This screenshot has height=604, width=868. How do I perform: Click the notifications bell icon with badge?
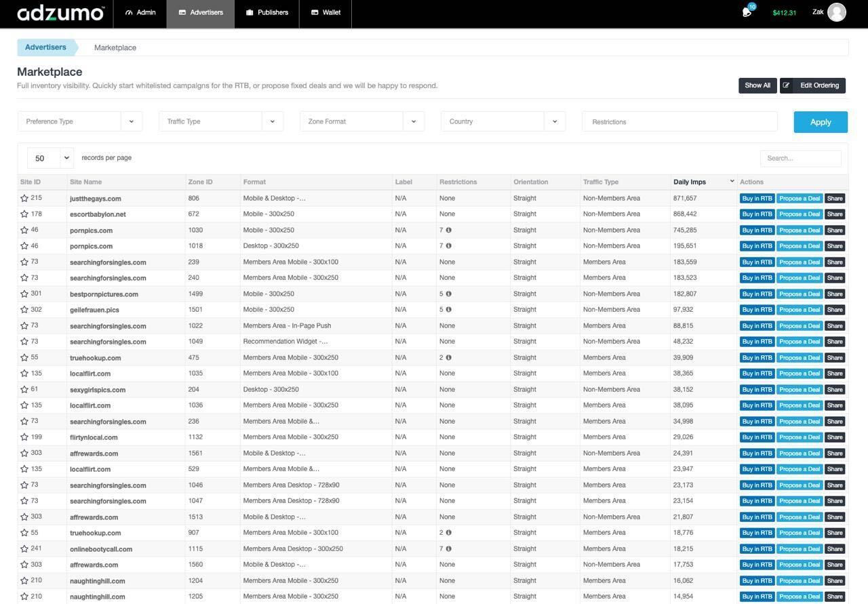tap(747, 12)
